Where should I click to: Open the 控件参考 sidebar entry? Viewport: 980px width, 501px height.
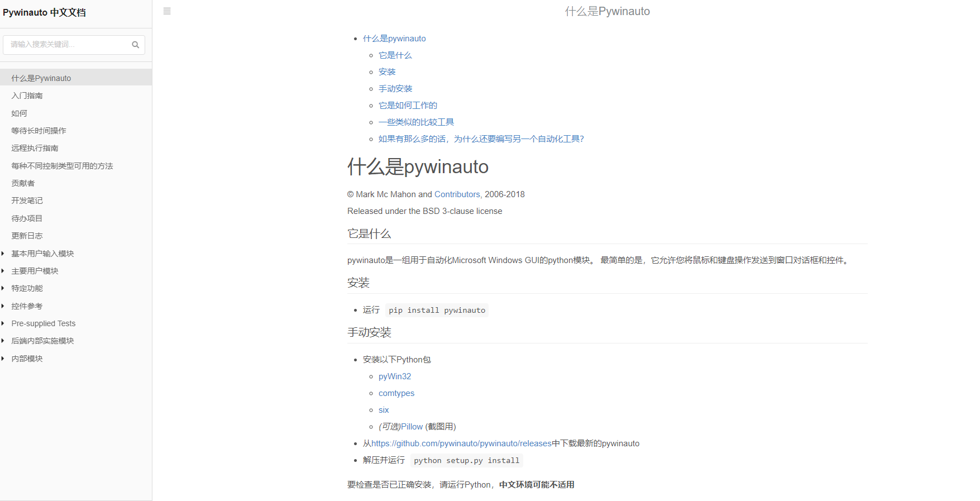(x=27, y=306)
